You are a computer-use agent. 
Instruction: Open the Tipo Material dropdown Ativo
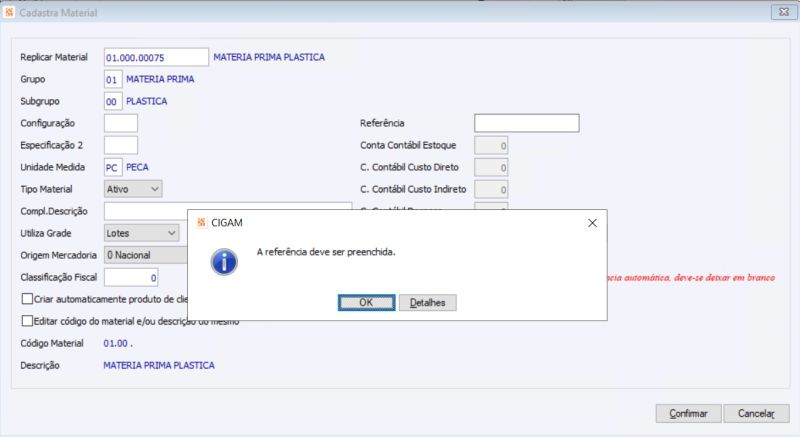click(x=133, y=189)
